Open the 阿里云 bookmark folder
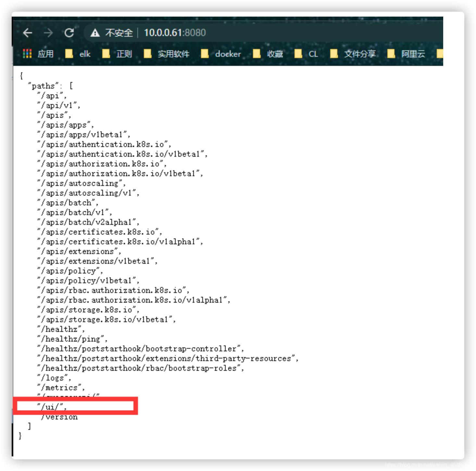Screen dimensions: 476x471 click(x=406, y=54)
